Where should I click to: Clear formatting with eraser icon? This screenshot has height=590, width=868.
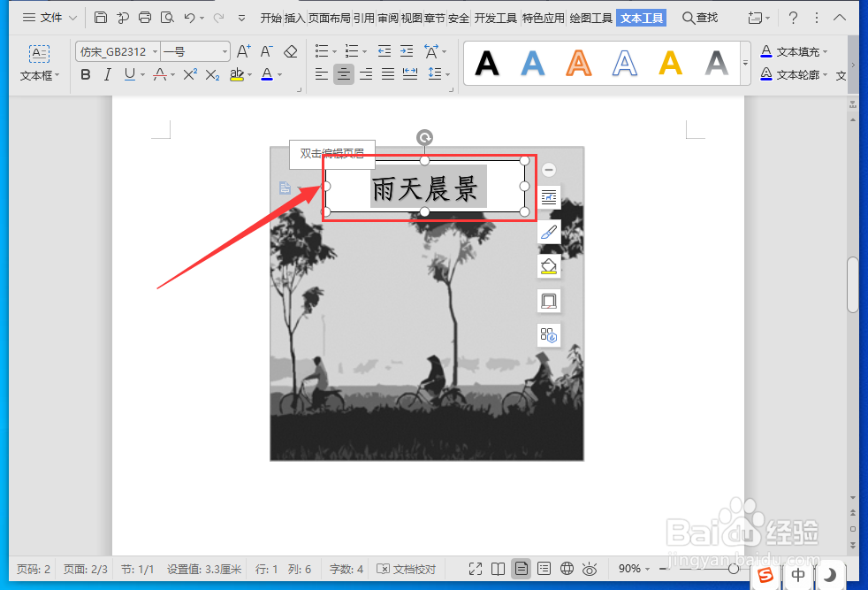click(291, 51)
